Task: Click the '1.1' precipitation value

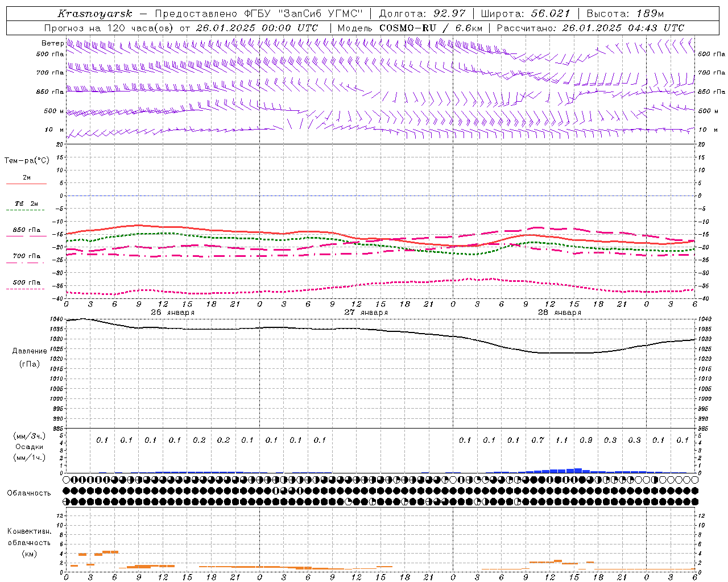Action: click(561, 440)
